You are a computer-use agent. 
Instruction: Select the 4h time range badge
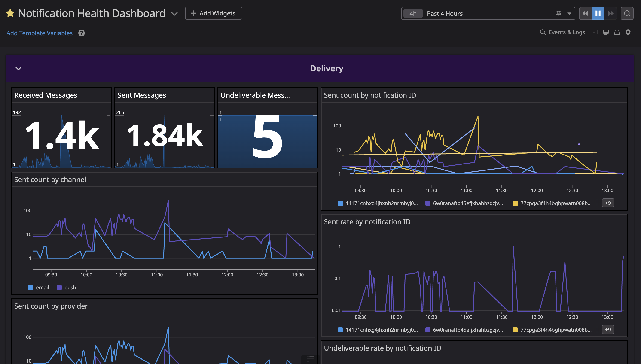point(413,13)
